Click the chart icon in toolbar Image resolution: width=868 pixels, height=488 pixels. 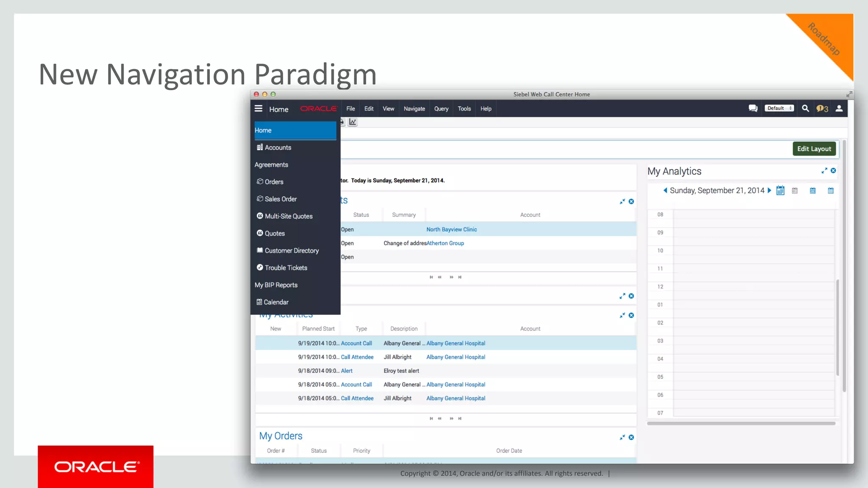coord(353,122)
